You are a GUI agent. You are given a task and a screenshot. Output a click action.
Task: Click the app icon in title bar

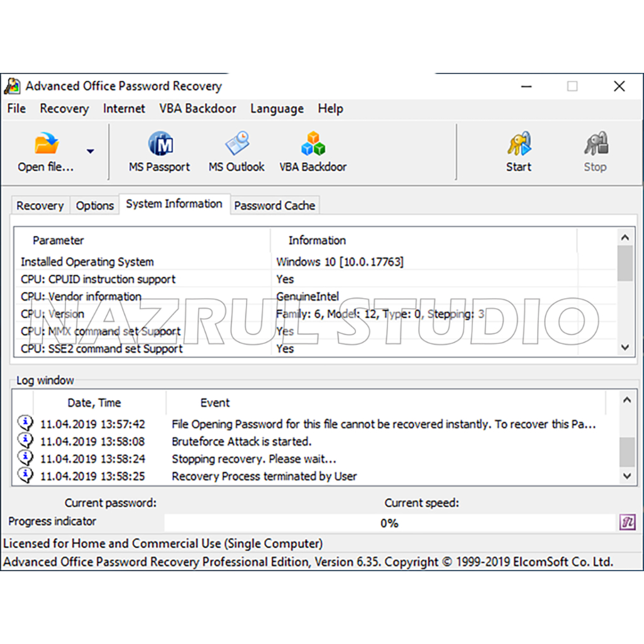[x=12, y=86]
